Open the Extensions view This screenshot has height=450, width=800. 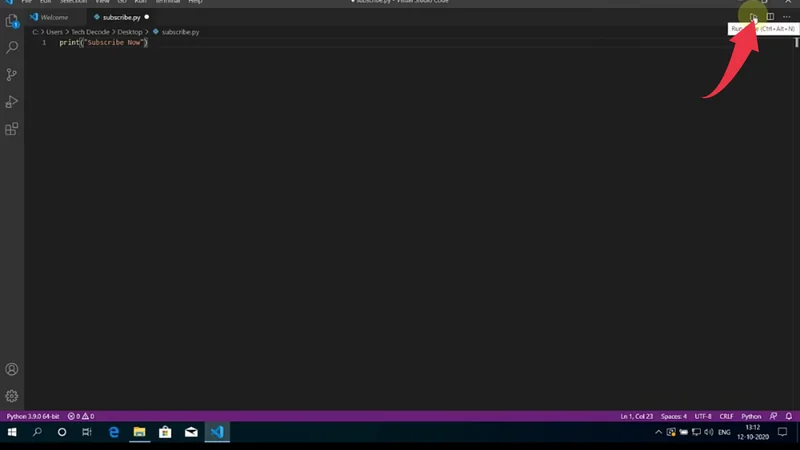click(x=12, y=129)
